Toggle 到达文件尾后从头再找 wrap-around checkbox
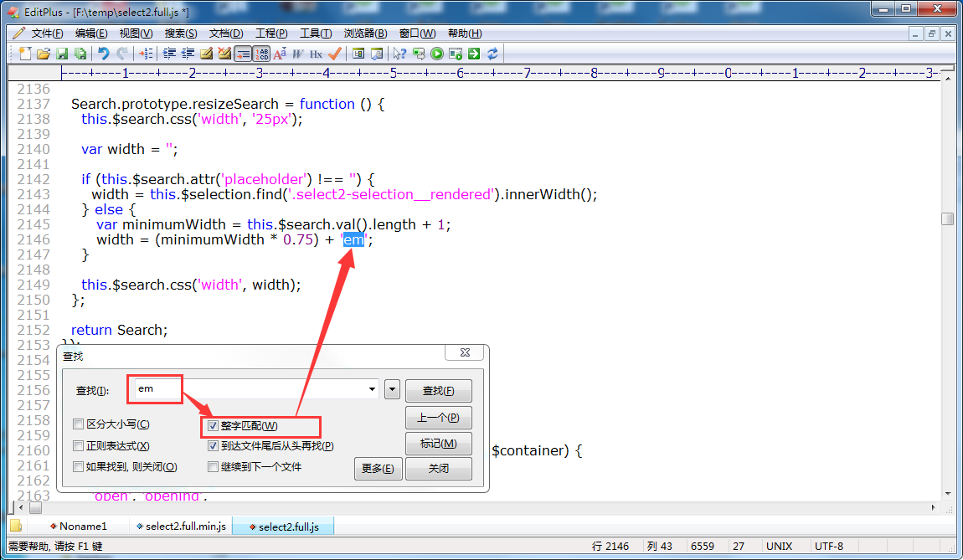Screen dimensions: 963x560 (x=213, y=446)
